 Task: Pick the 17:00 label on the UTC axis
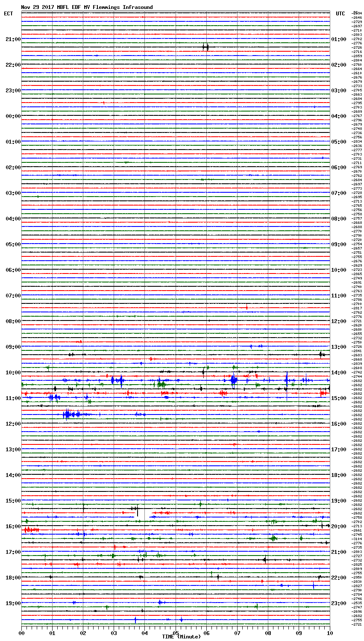(x=339, y=450)
